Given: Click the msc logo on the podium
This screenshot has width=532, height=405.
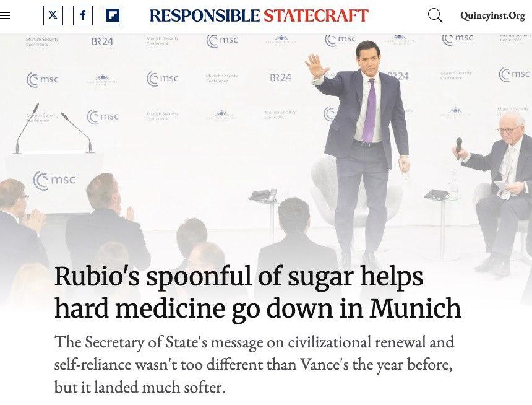Looking at the screenshot, I should 54,180.
